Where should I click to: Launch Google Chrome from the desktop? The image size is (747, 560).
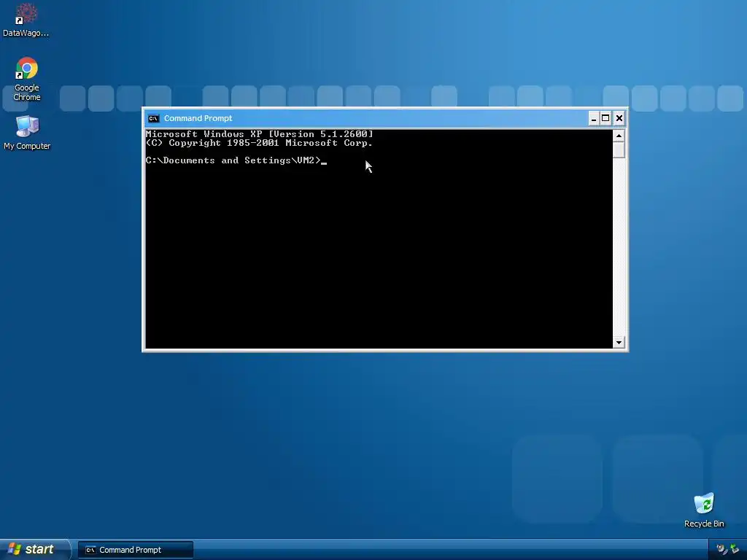(x=27, y=79)
